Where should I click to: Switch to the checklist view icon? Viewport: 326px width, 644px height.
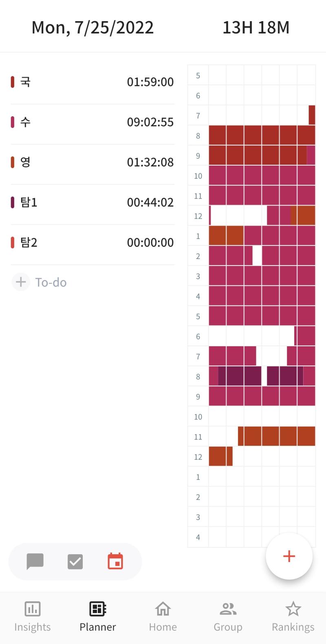75,561
